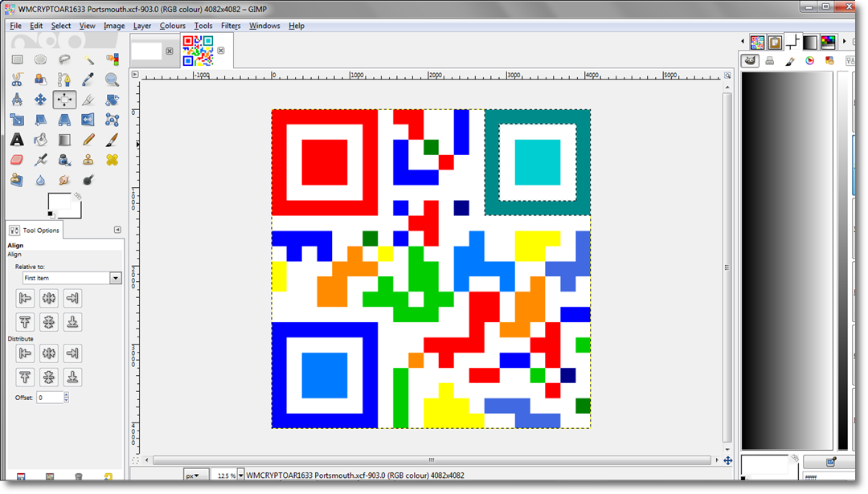Open the File menu
This screenshot has height=494, width=868.
click(x=15, y=26)
